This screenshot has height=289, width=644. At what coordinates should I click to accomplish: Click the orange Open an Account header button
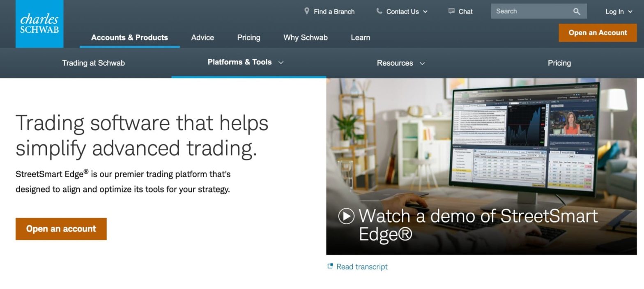598,33
